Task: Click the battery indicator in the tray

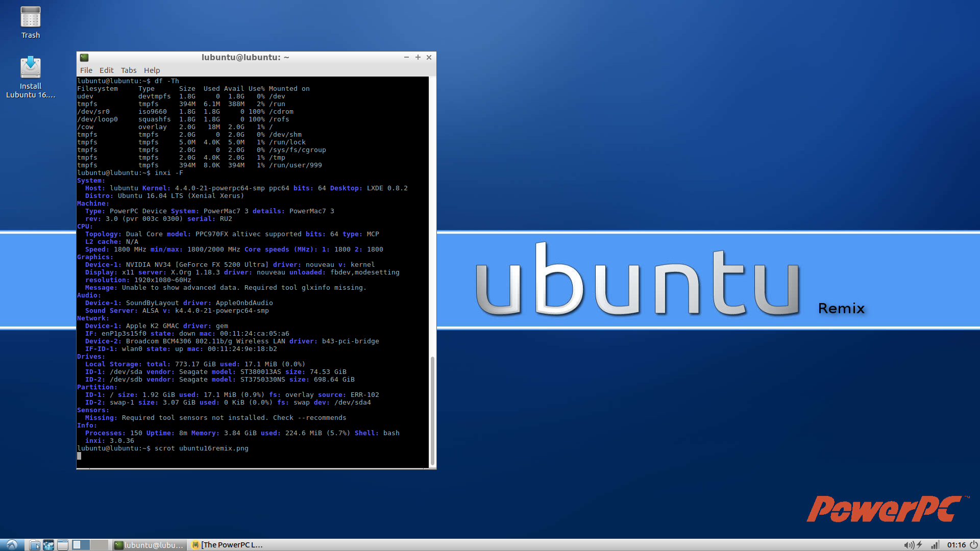Action: (919, 545)
